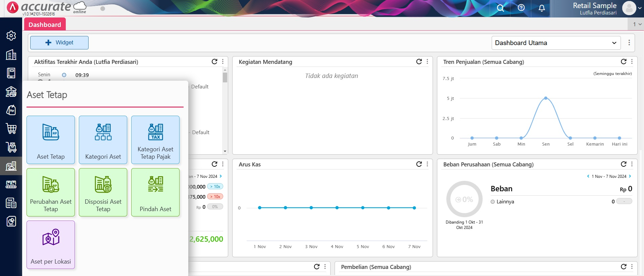
Task: Open options menu of Aktifitas Terakhir widget
Action: [x=223, y=62]
